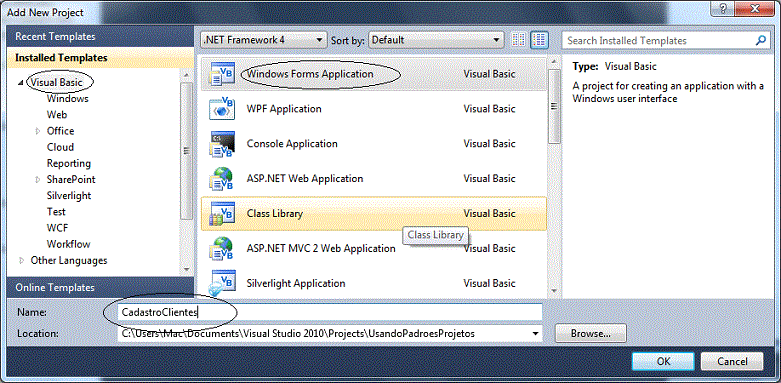The height and width of the screenshot is (383, 781).
Task: Click the template list scrollbar thumb
Action: [x=553, y=106]
